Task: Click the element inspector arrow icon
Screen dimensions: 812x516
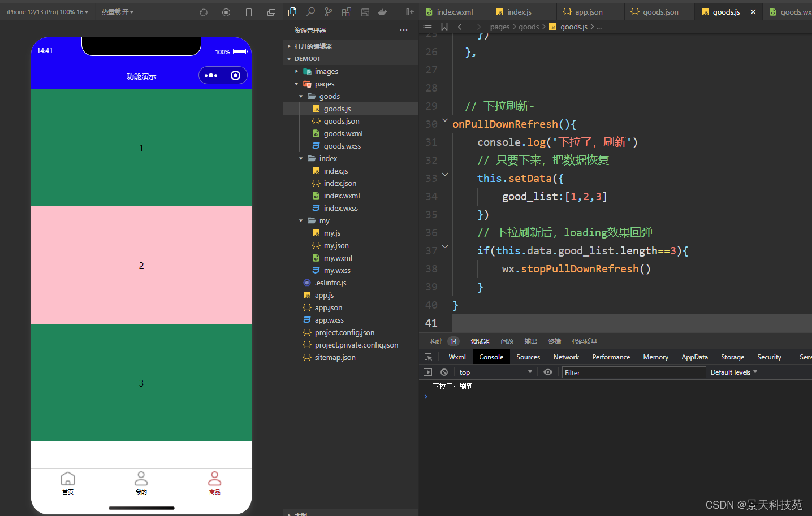Action: click(428, 357)
